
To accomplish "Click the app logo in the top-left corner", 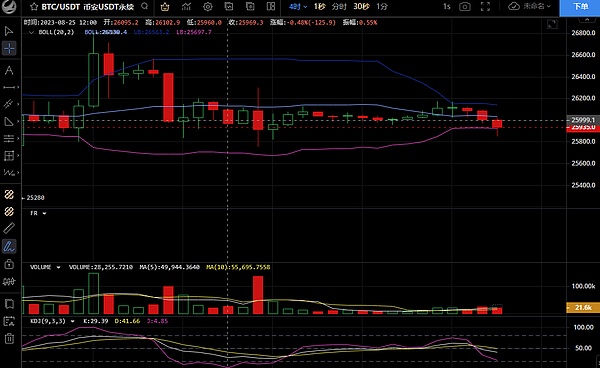I will point(9,7).
